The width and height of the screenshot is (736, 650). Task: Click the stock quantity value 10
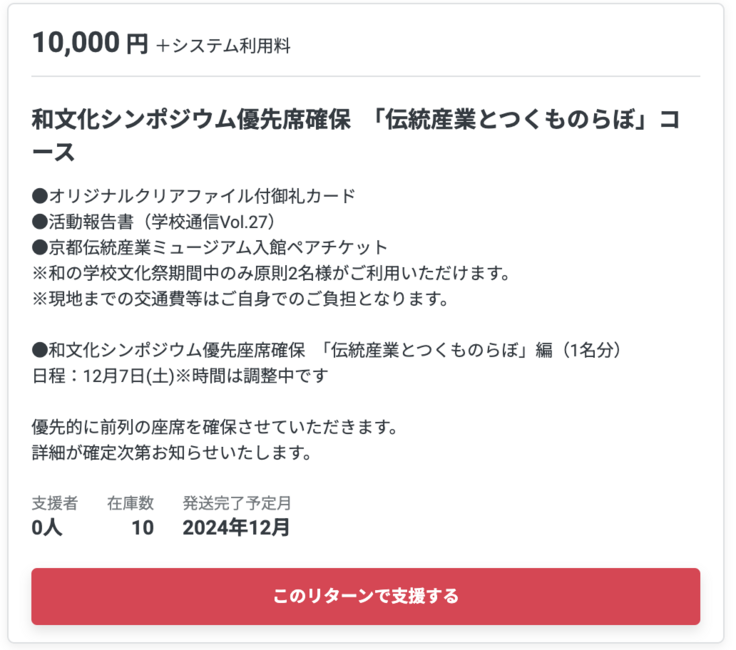tap(142, 527)
